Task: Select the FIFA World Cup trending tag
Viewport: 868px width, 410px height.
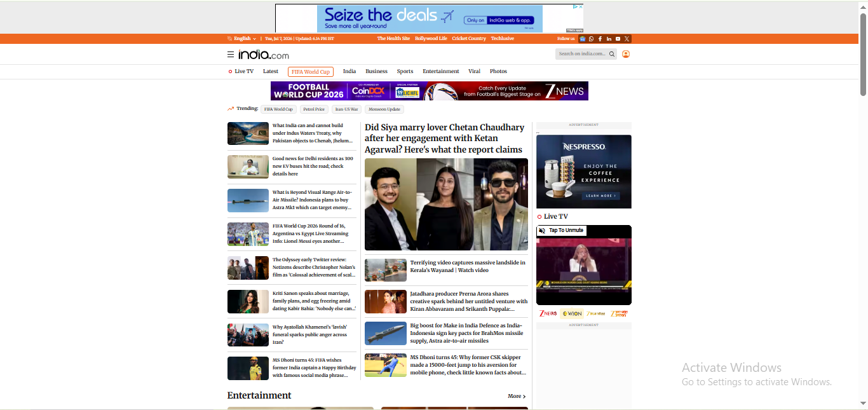Action: tap(278, 109)
